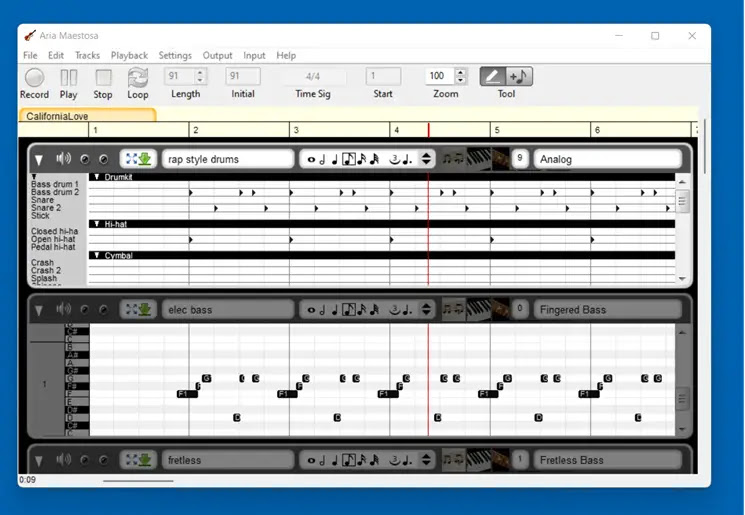Screen dimensions: 745x515
Task: Open the Settings menu
Action: (175, 55)
